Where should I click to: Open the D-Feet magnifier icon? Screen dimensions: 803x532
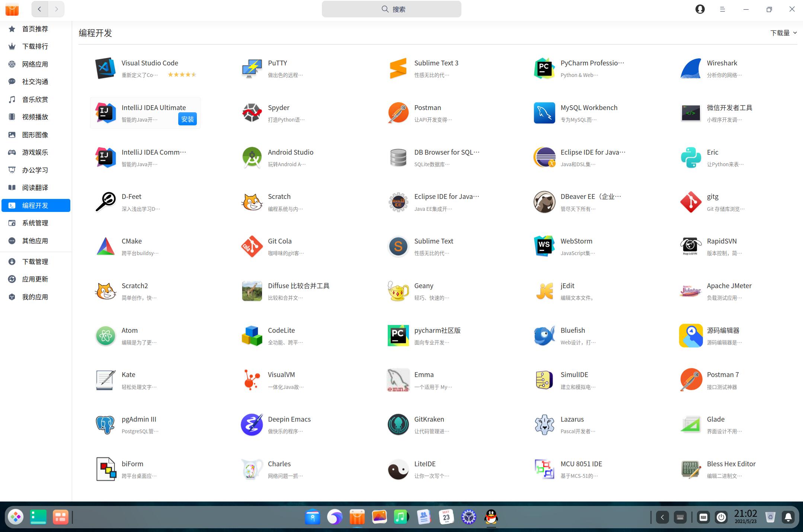click(105, 202)
